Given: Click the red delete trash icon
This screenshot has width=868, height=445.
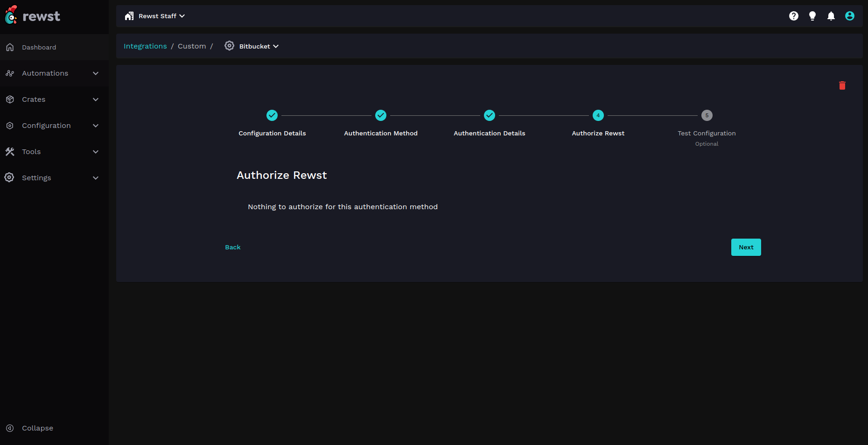Looking at the screenshot, I should (842, 85).
